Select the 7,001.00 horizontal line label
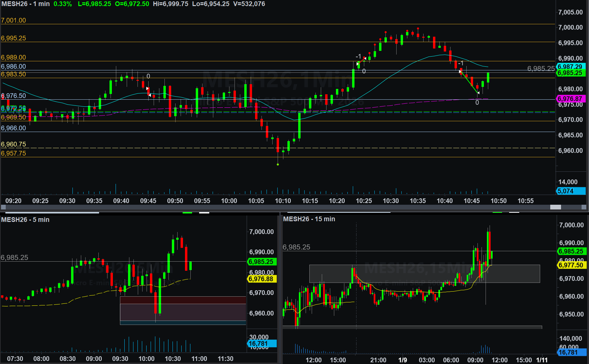Viewport: 589px width, 364px height. click(13, 20)
